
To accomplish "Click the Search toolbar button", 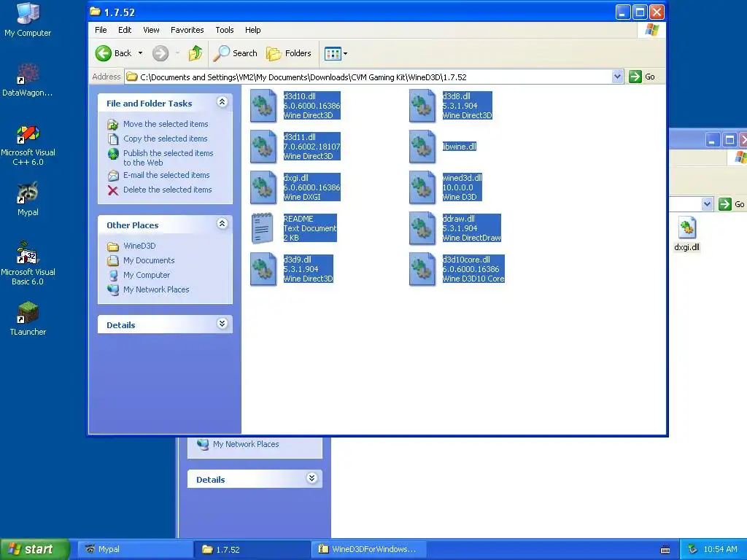I will click(236, 53).
